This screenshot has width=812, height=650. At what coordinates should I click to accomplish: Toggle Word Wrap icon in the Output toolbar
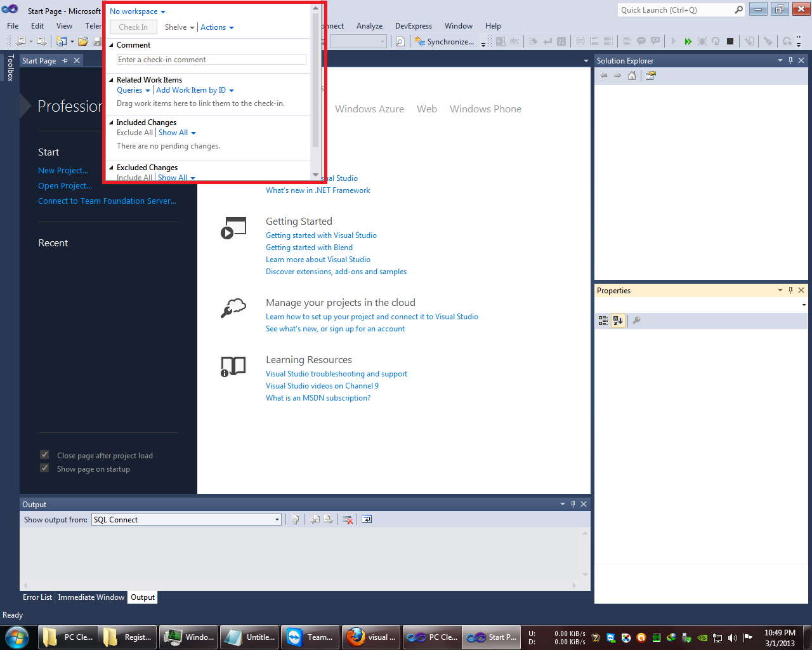tap(367, 519)
